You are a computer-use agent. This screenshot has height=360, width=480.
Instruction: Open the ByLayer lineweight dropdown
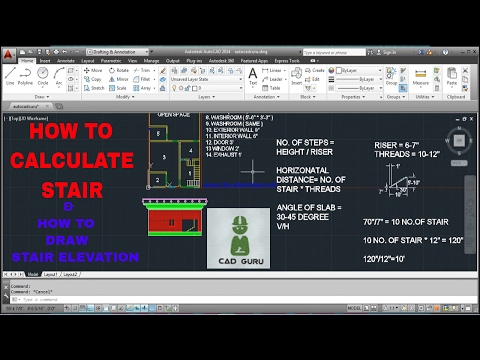click(x=359, y=79)
